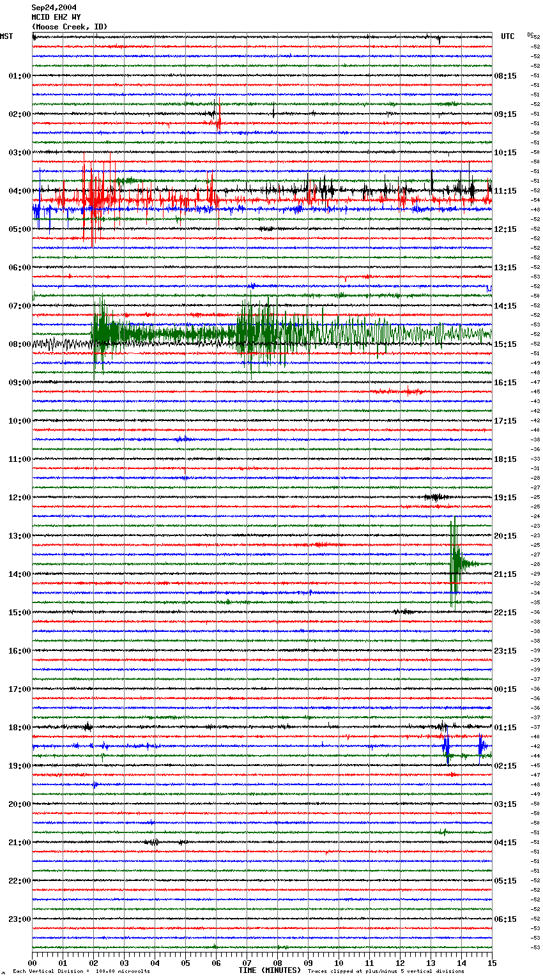Click the date header Sep24,2004

tap(54, 7)
